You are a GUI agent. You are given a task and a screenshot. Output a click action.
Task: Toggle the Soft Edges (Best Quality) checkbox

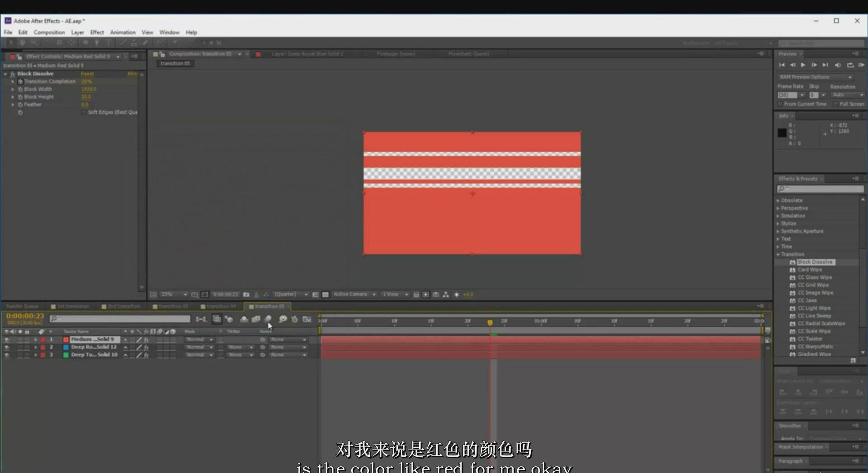(x=84, y=112)
